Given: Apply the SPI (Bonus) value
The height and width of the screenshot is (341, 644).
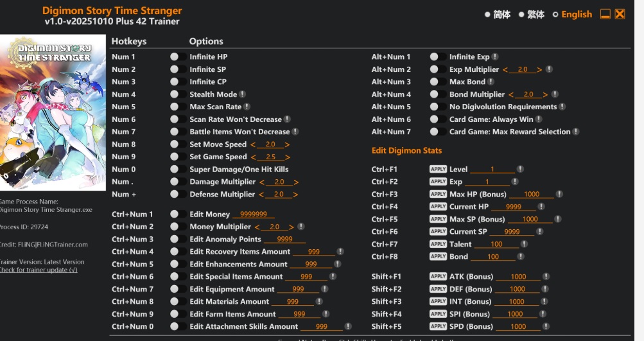Looking at the screenshot, I should point(438,314).
